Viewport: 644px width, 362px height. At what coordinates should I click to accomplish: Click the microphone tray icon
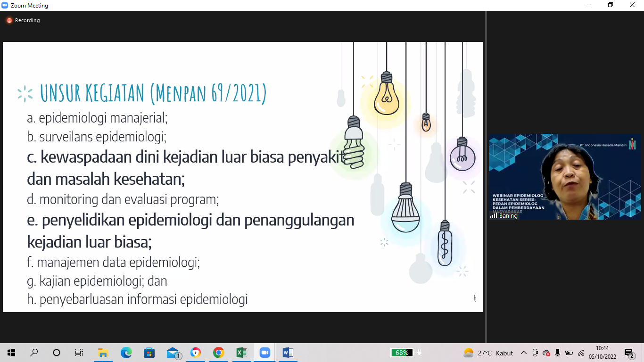coord(558,353)
